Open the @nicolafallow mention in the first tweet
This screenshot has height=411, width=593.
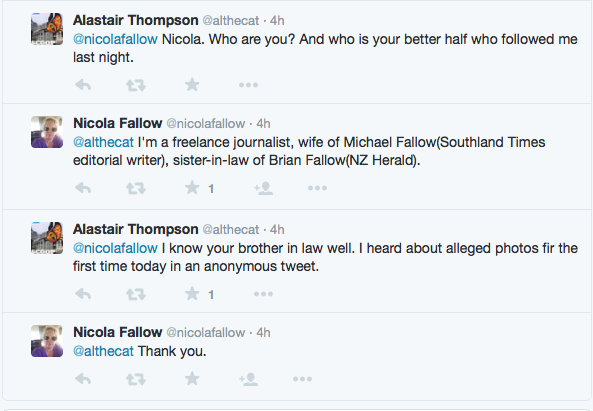click(x=115, y=39)
